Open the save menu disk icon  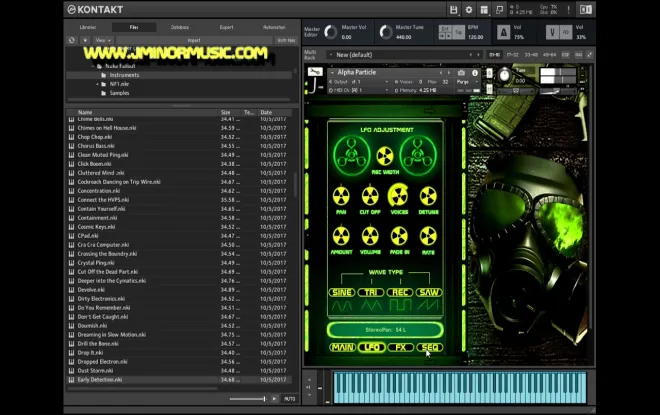click(x=453, y=10)
